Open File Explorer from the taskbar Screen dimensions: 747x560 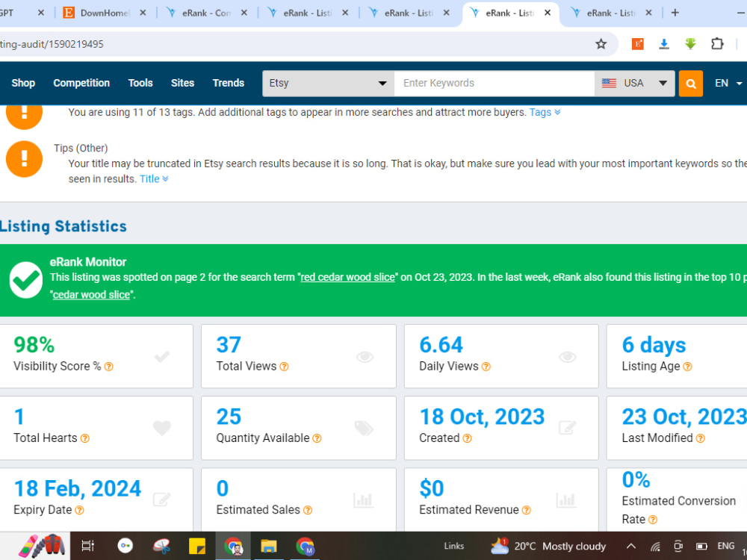pos(269,547)
